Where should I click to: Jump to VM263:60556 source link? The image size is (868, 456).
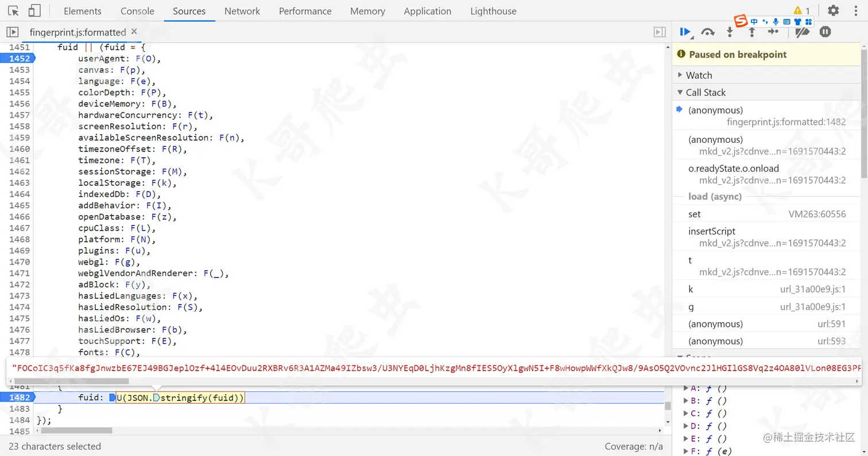pyautogui.click(x=817, y=214)
